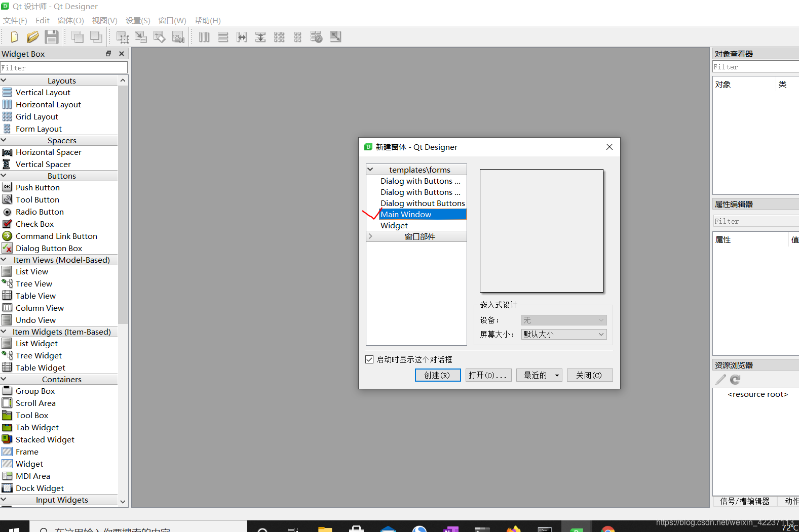Select the Edit Widgets mode icon
The width and height of the screenshot is (799, 532).
tap(122, 37)
